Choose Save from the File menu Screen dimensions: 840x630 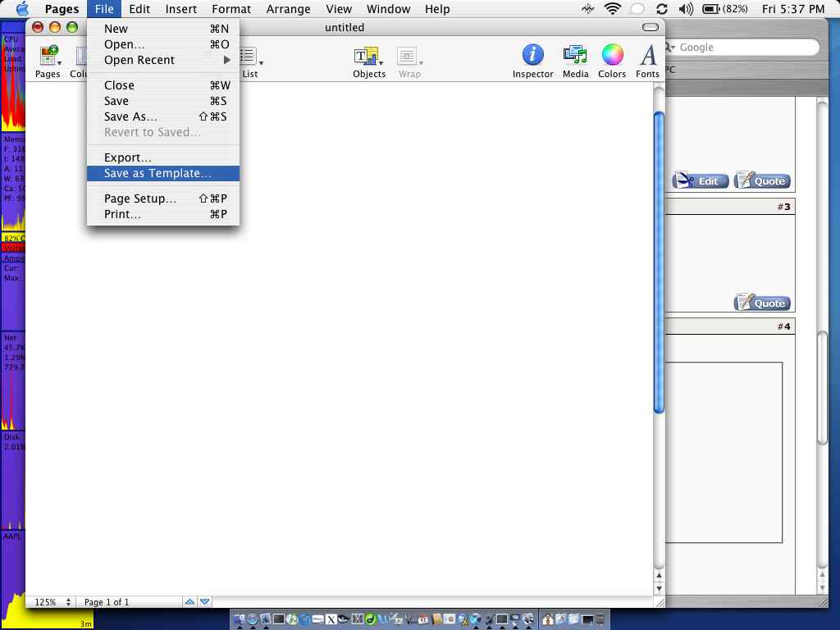(163, 101)
